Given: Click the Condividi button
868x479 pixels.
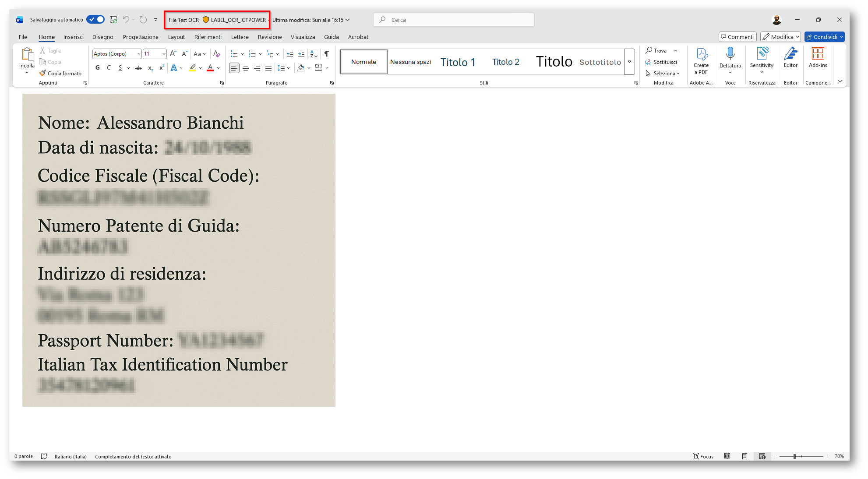Looking at the screenshot, I should 822,37.
